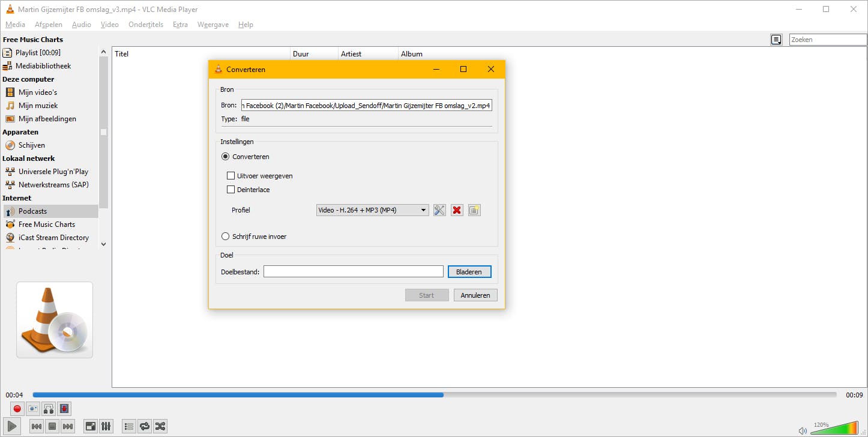The height and width of the screenshot is (437, 868).
Task: Focus the Zoeken search field
Action: (828, 40)
